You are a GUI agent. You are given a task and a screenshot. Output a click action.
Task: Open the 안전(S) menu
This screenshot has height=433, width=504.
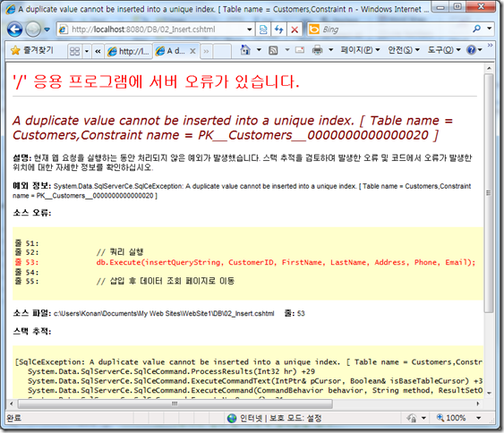click(404, 50)
